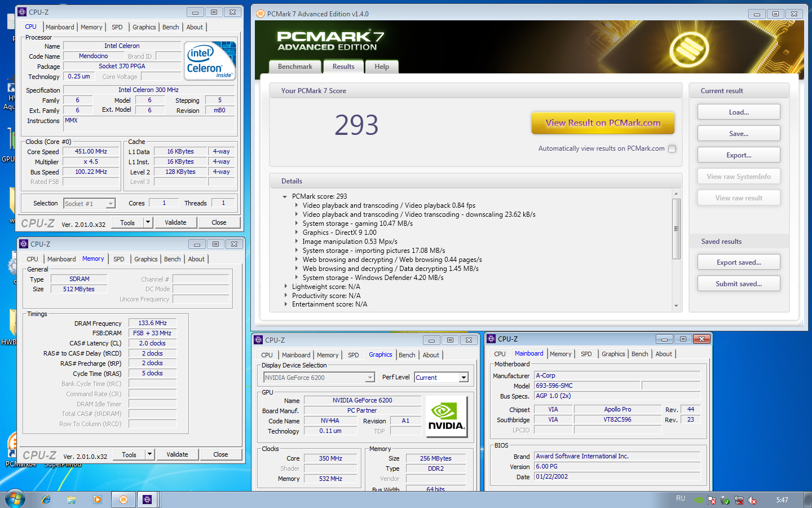Click the Submit saved... button
Image resolution: width=812 pixels, height=508 pixels.
tap(739, 283)
